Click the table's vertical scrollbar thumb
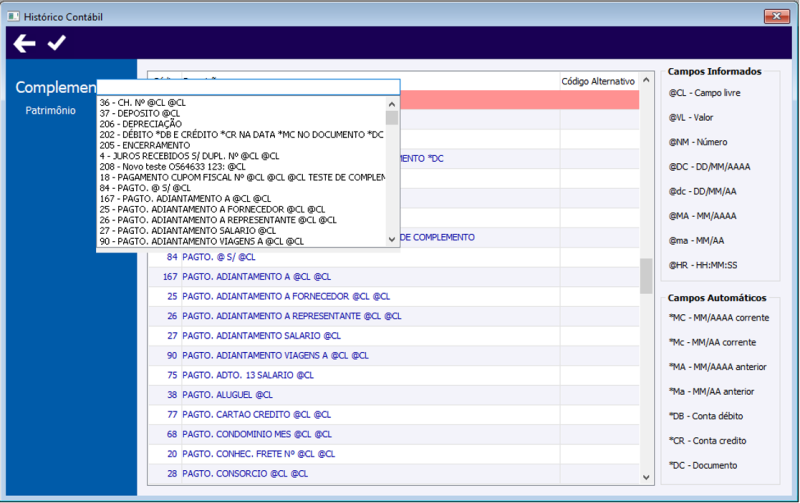This screenshot has width=800, height=503. 646,276
